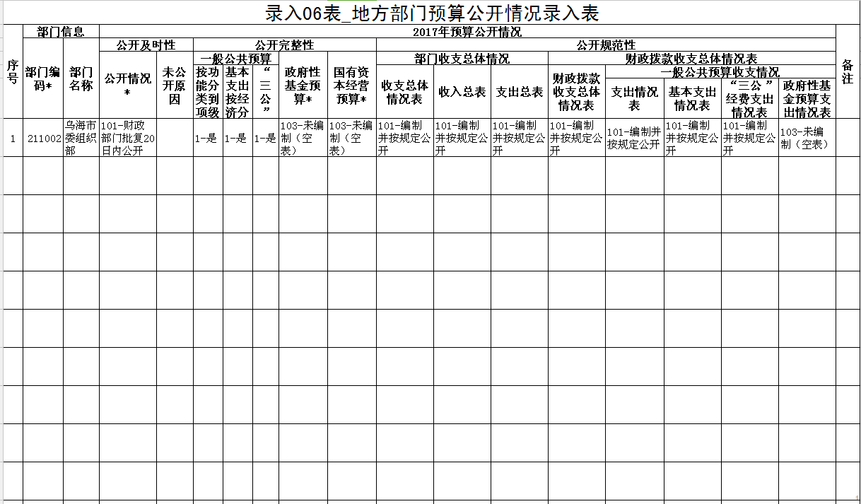Select the 部门名称 column header
This screenshot has width=861, height=504.
pyautogui.click(x=81, y=78)
